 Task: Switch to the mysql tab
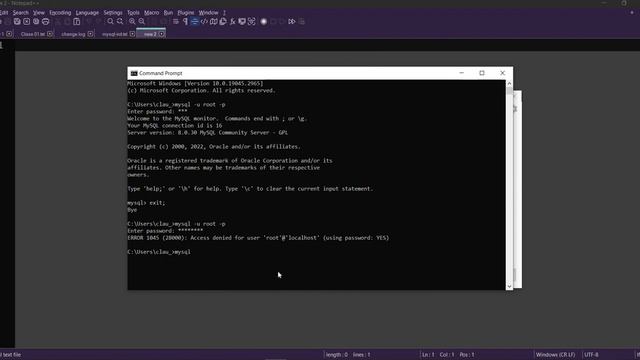click(x=115, y=34)
